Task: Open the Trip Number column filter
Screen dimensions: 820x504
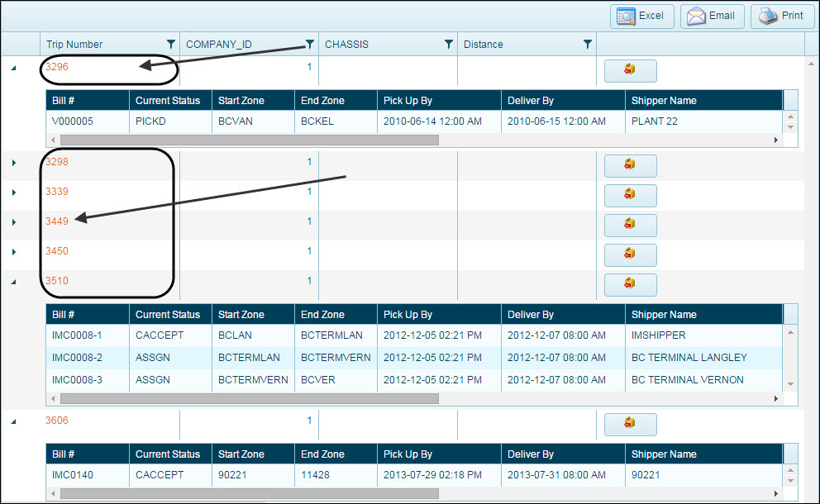Action: coord(170,45)
